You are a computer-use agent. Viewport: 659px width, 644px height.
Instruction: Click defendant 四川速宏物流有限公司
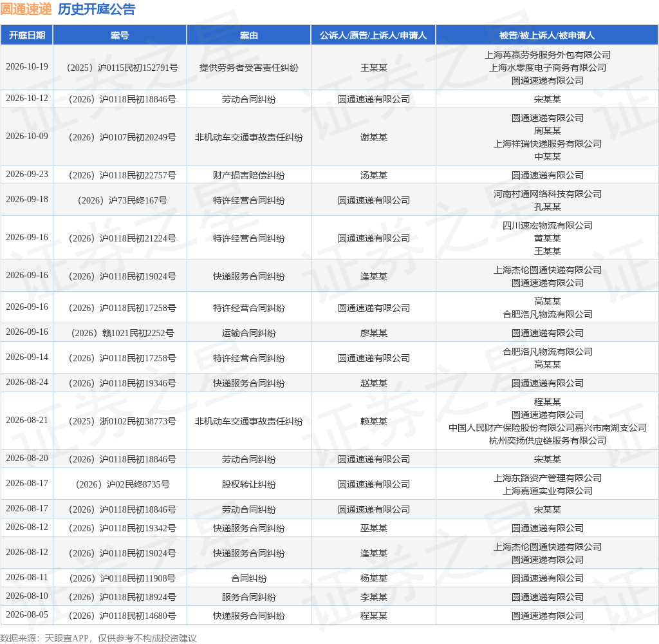547,225
